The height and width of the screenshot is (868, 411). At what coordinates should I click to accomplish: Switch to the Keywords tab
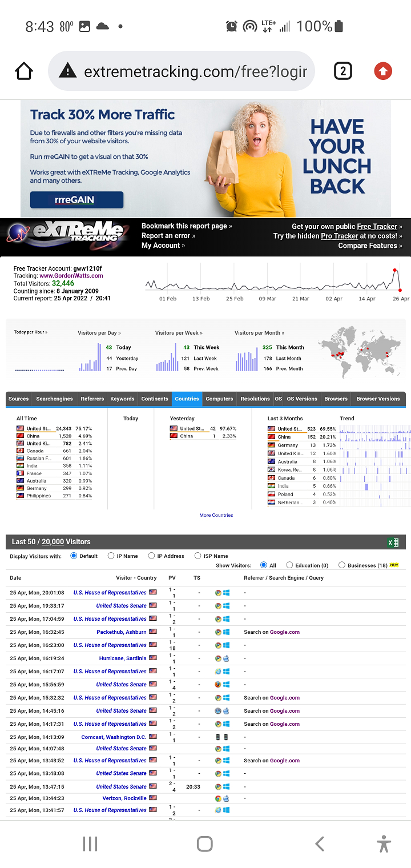(122, 399)
